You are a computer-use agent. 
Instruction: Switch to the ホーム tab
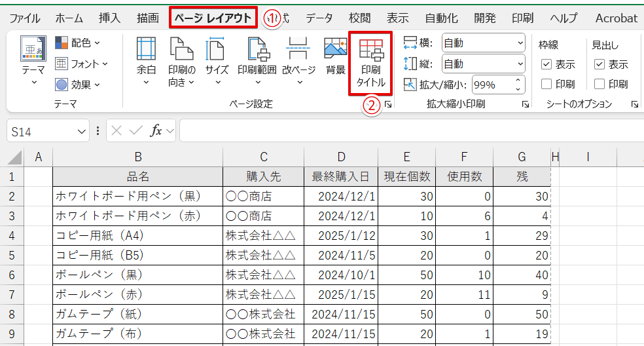(69, 18)
